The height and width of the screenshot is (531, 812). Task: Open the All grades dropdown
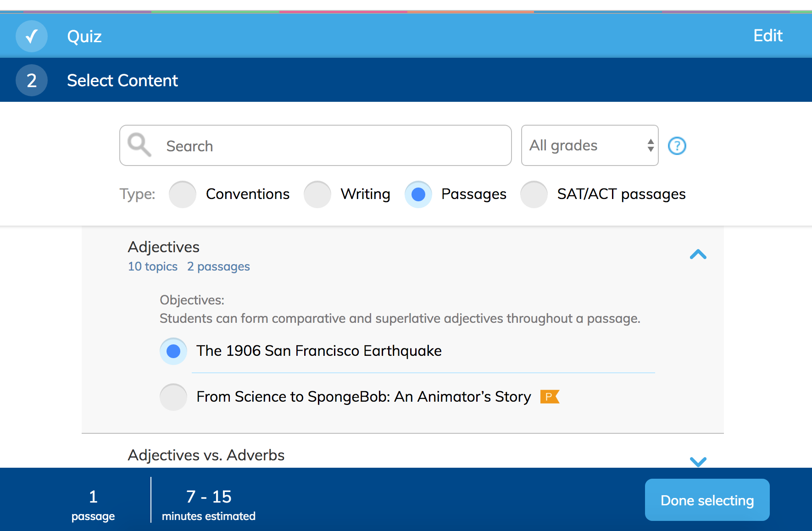[x=590, y=145]
